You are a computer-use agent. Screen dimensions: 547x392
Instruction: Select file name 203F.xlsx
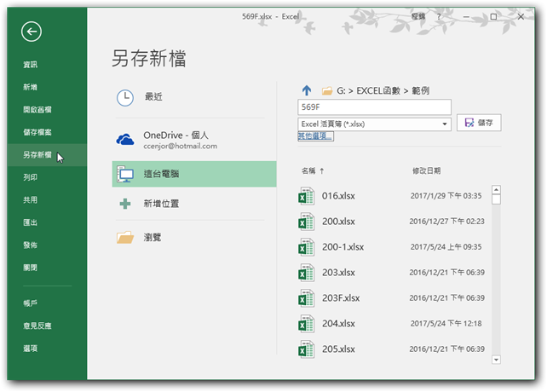[x=341, y=297]
